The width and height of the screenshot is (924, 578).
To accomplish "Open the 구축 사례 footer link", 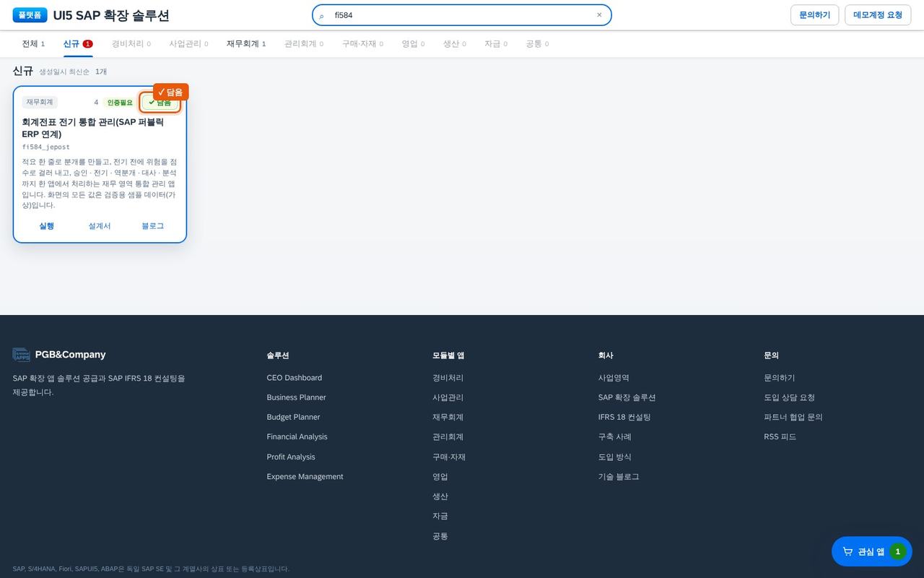I will coord(614,436).
